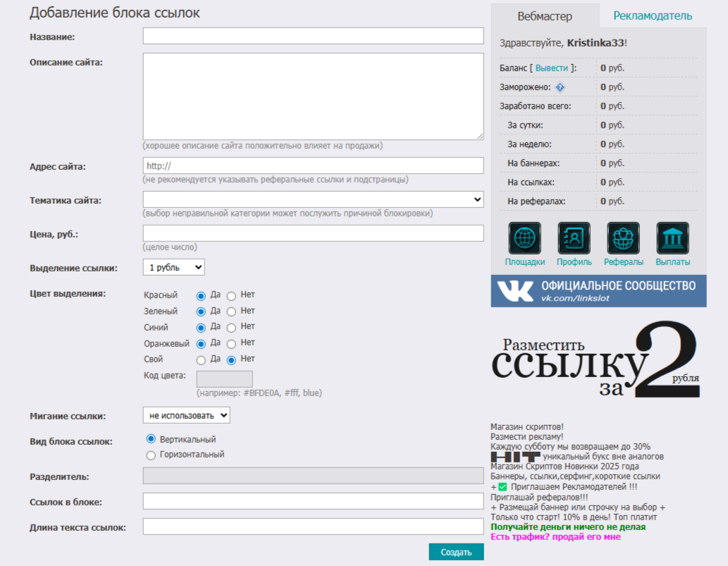Open the HIT уникальный букс ad link

(x=577, y=457)
